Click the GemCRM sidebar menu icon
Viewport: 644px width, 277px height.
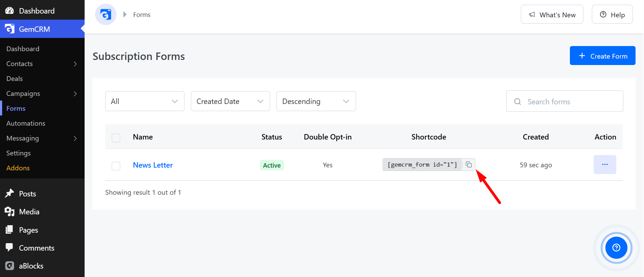point(9,29)
